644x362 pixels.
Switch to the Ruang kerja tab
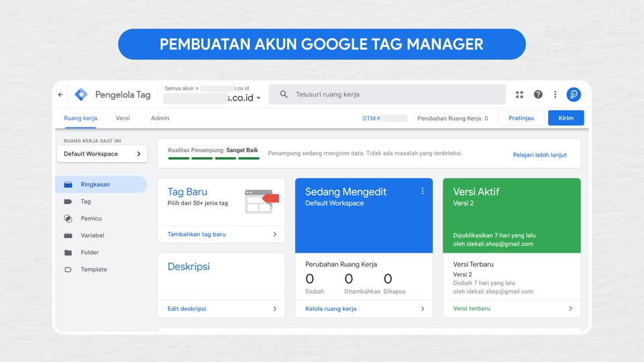click(x=80, y=118)
